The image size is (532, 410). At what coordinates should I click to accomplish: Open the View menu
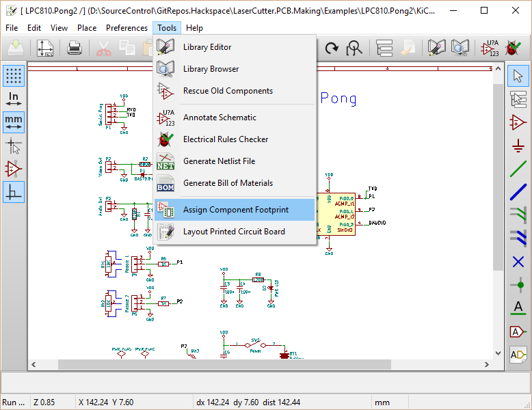(x=59, y=28)
